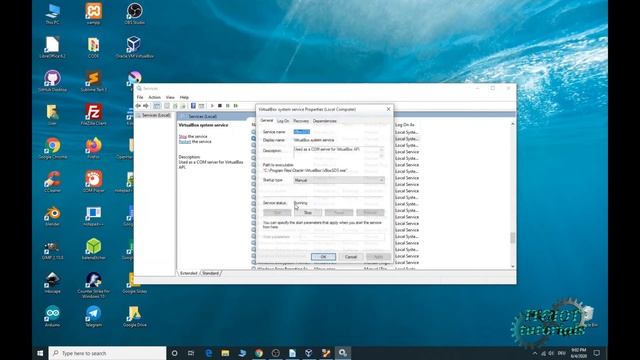
Task: Open Chrome from the taskbar
Action: coord(259,353)
